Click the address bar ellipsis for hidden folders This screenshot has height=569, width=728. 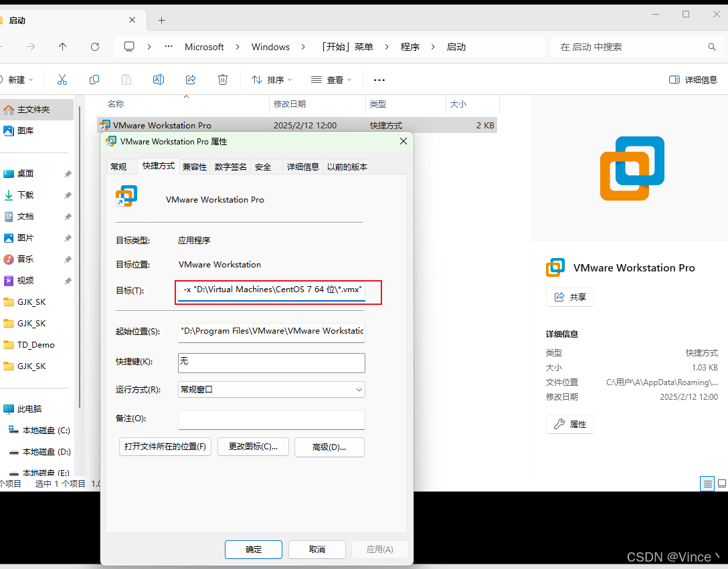(x=169, y=46)
